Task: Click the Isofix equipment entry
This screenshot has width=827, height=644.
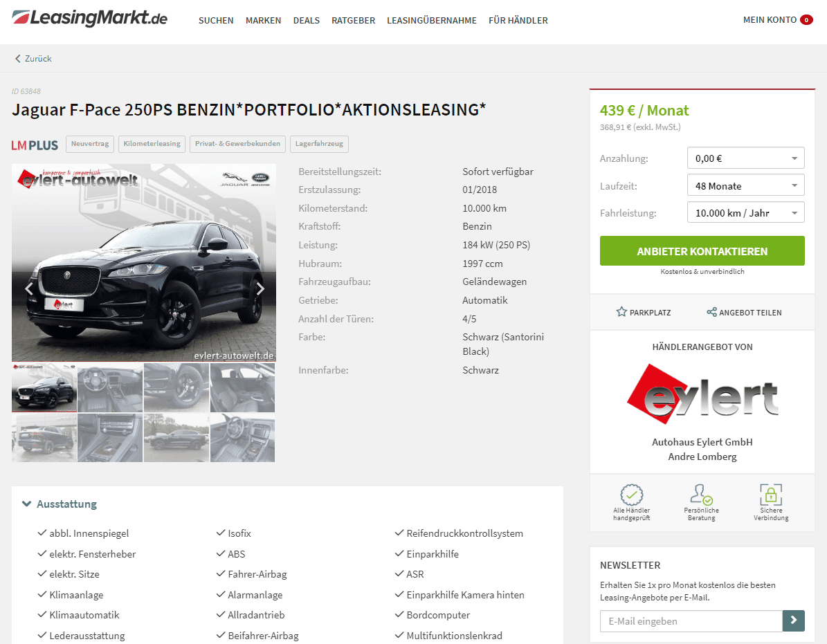Action: 239,533
